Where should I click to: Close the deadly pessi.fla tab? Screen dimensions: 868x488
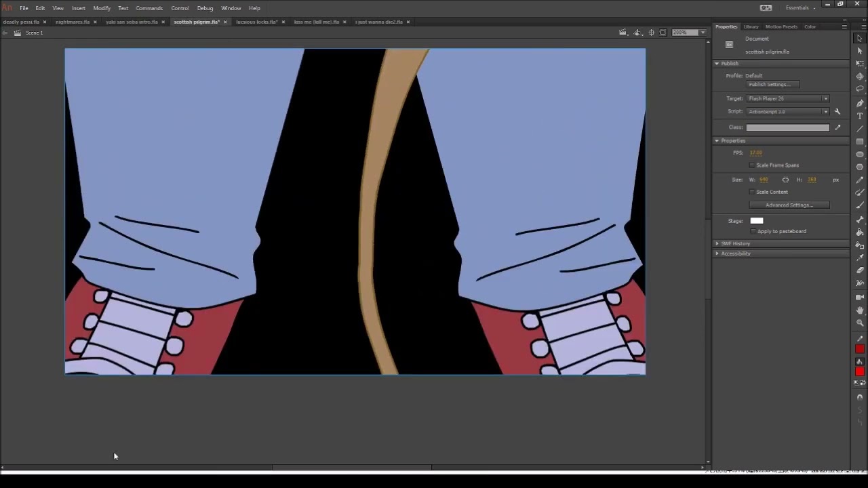coord(45,22)
